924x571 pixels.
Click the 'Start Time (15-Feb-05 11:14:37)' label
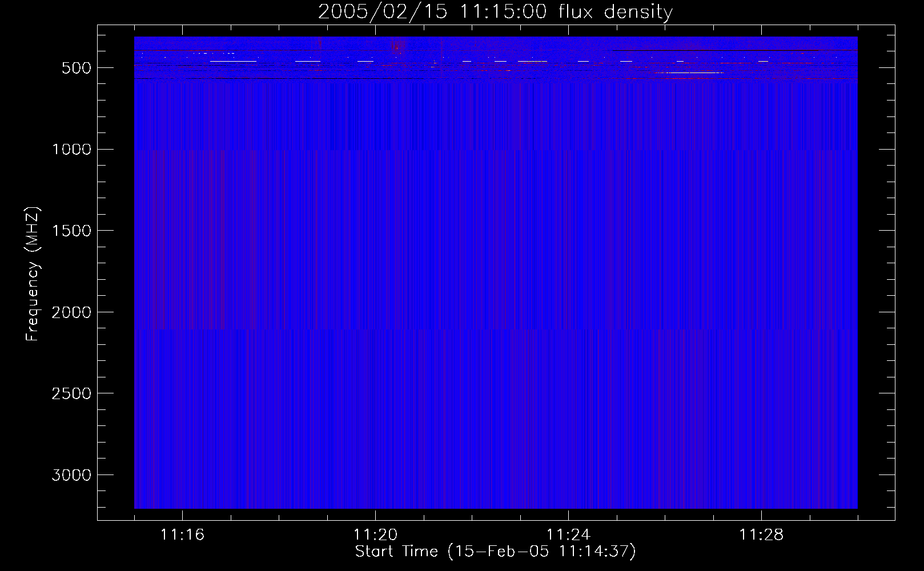coord(495,552)
